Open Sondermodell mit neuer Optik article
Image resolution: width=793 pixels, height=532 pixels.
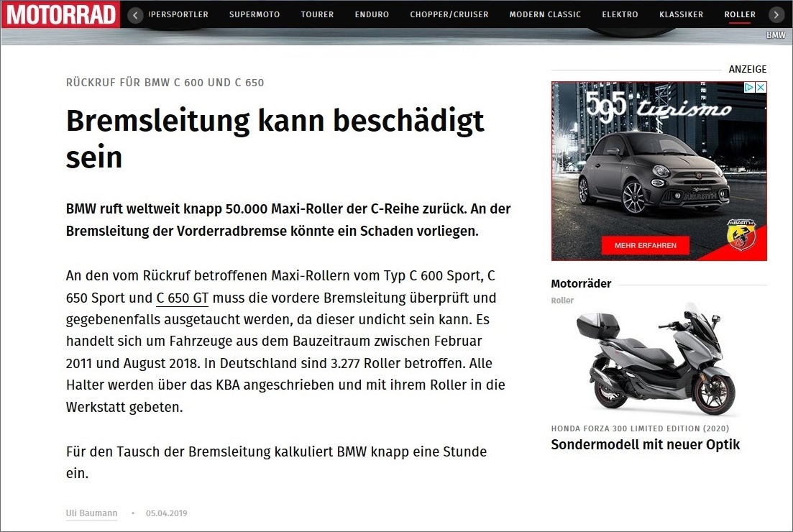pyautogui.click(x=646, y=444)
